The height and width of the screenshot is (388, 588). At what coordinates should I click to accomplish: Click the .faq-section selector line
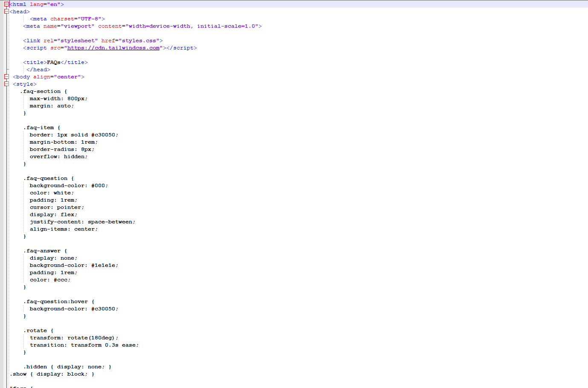tap(43, 91)
